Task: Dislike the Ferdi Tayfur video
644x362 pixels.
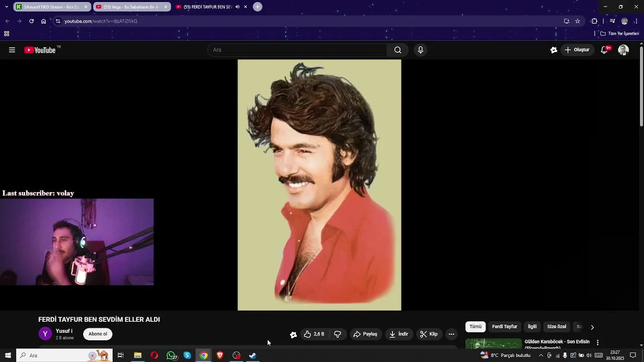Action: 338,334
